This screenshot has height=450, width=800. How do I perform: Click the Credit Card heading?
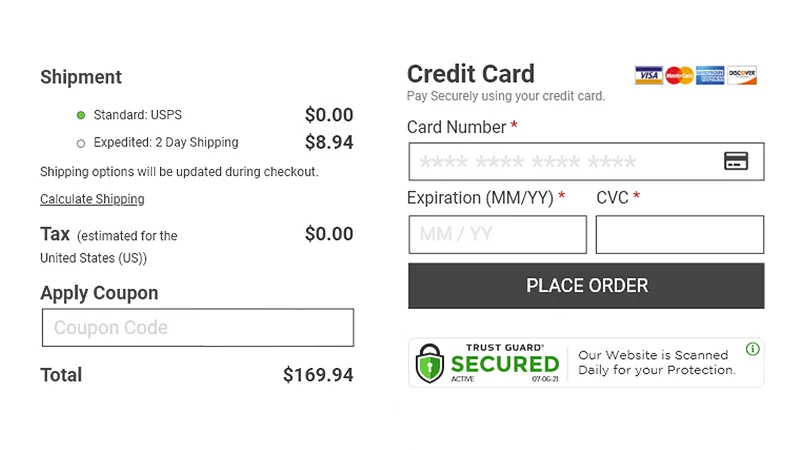point(471,74)
